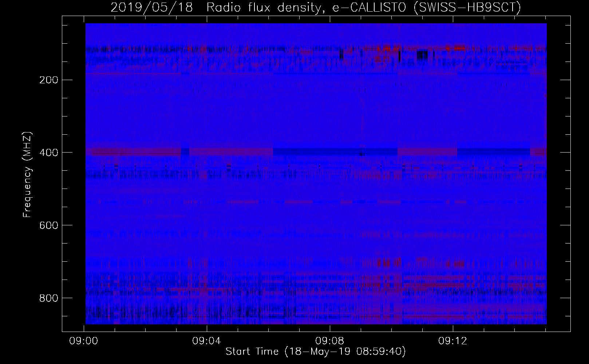Click the Start Time axis caption
589x364 pixels.
316,352
